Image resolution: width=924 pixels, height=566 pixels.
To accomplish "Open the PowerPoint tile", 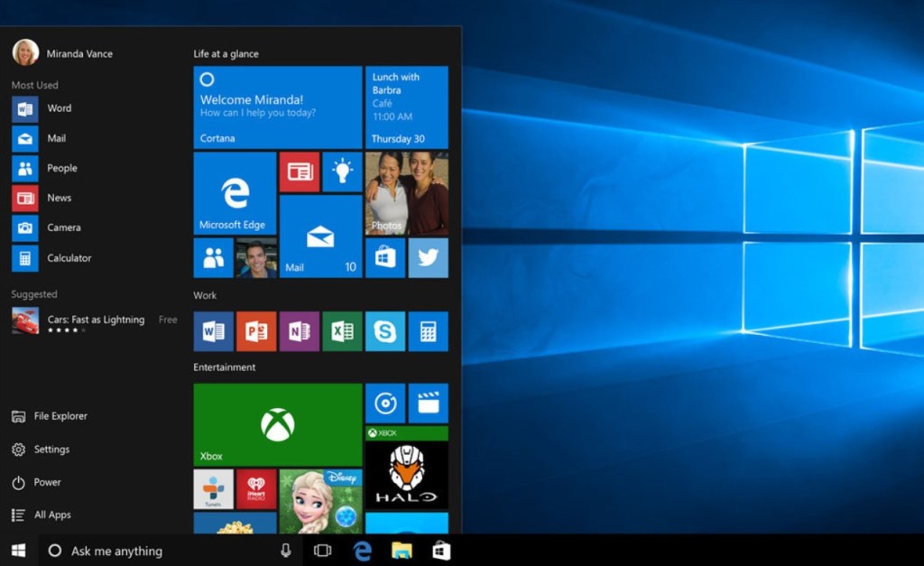I will pyautogui.click(x=256, y=331).
